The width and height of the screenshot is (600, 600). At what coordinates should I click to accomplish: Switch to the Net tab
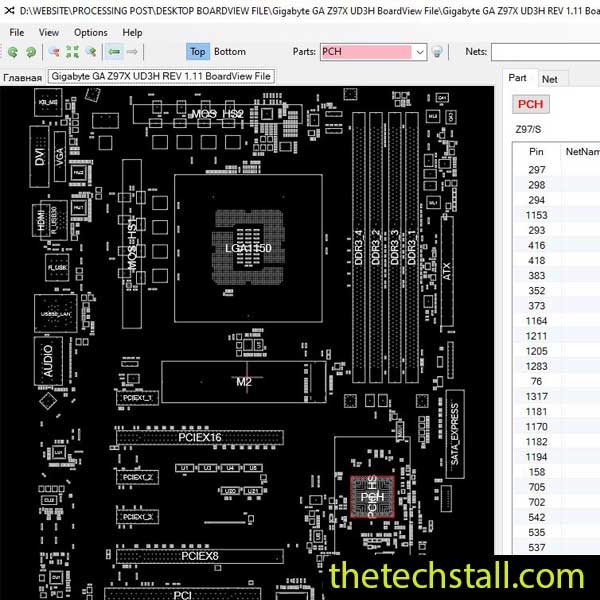coord(549,79)
